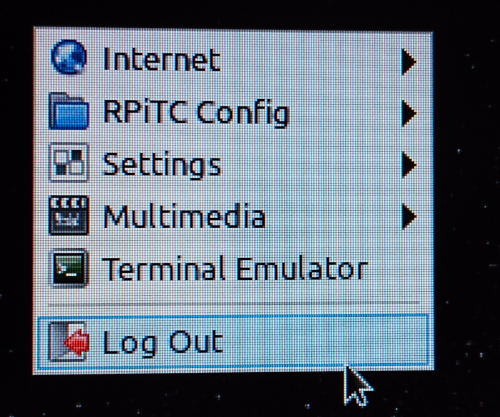Click the Terminal Emulator console icon
Viewport: 500px width, 417px height.
point(69,268)
